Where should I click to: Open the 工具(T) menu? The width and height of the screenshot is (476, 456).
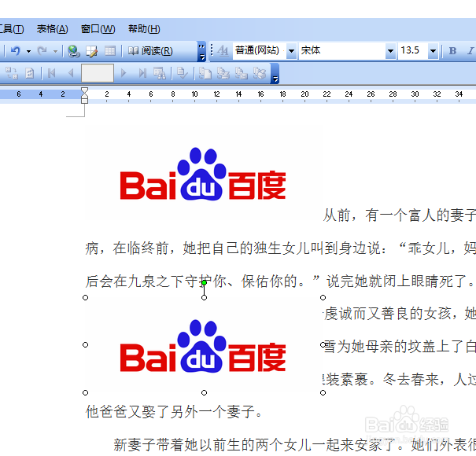(x=12, y=29)
